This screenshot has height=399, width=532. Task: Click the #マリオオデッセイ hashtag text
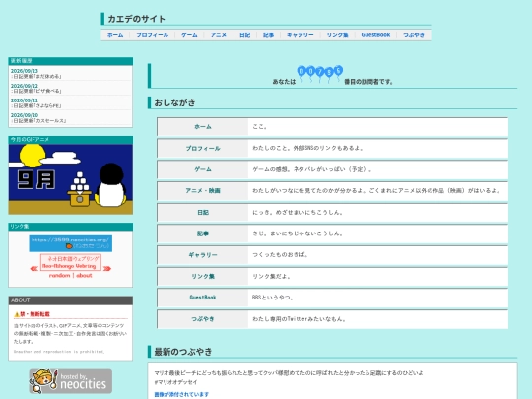(175, 382)
